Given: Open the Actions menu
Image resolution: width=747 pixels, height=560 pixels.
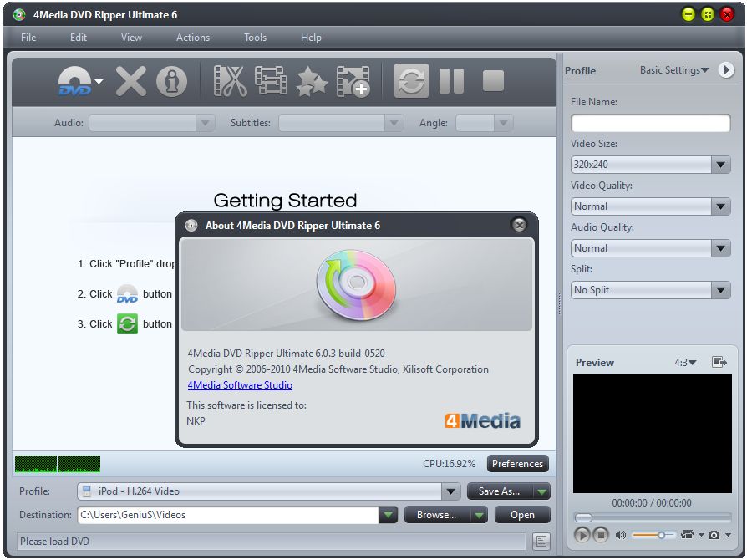Looking at the screenshot, I should click(193, 37).
